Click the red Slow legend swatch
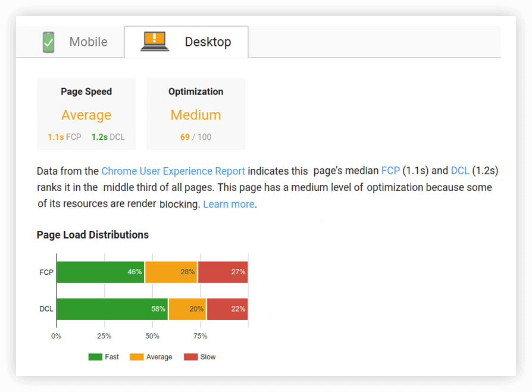 tap(190, 357)
